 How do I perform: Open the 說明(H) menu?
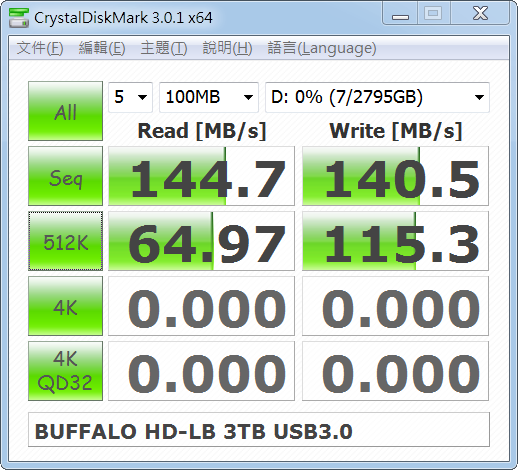[x=227, y=48]
